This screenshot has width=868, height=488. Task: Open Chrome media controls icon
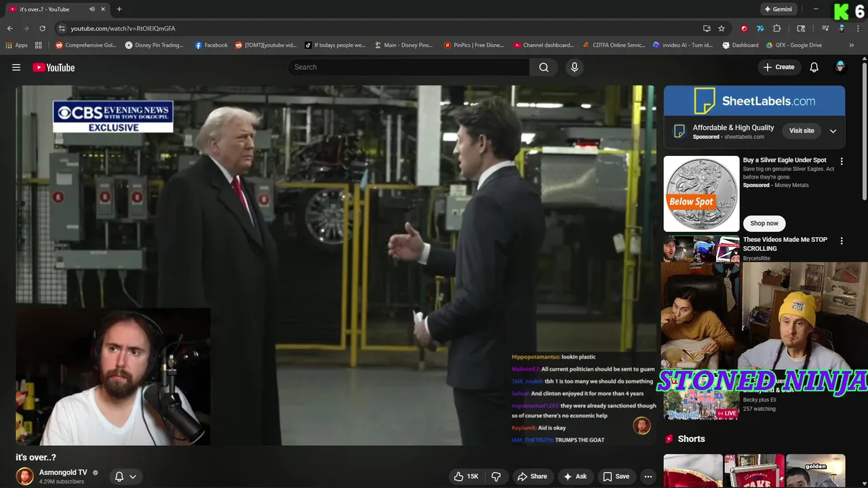click(825, 28)
